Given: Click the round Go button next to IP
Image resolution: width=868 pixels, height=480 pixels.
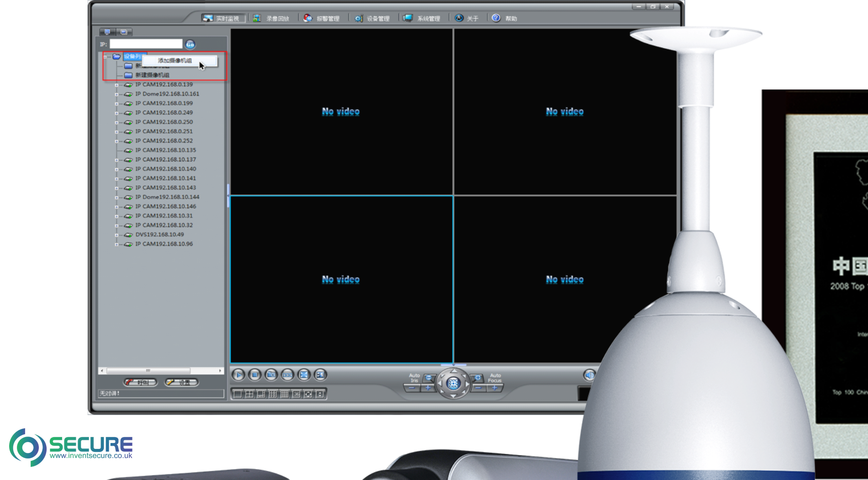Looking at the screenshot, I should coord(190,44).
